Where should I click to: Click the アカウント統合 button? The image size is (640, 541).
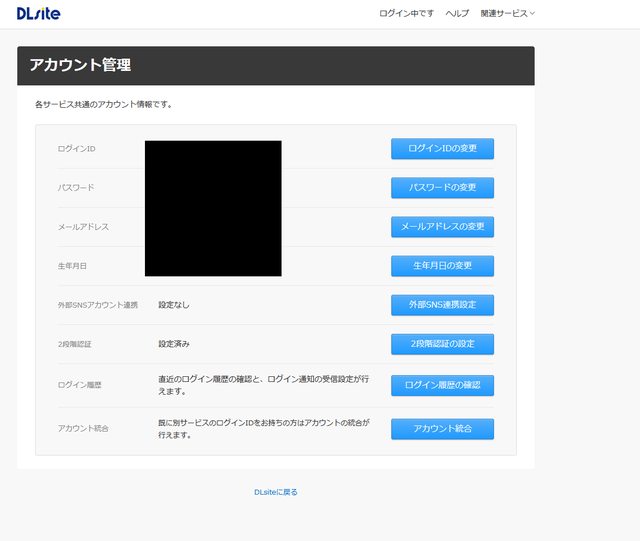point(442,429)
